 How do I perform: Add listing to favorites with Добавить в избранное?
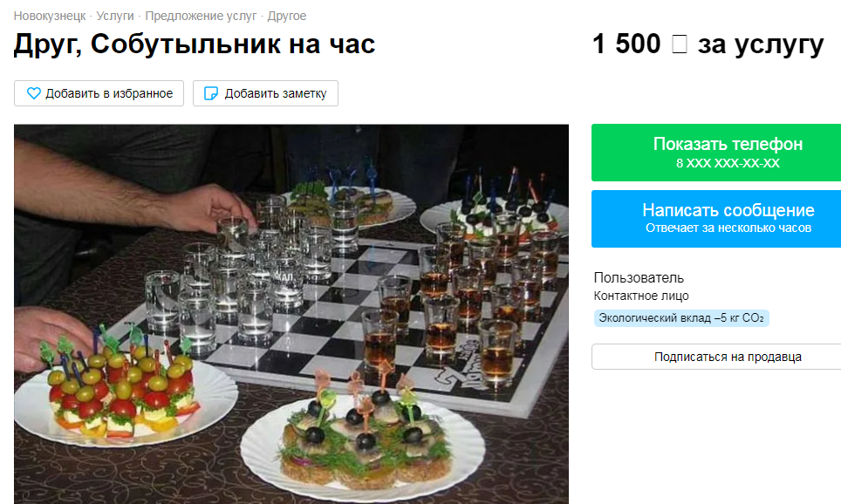99,93
